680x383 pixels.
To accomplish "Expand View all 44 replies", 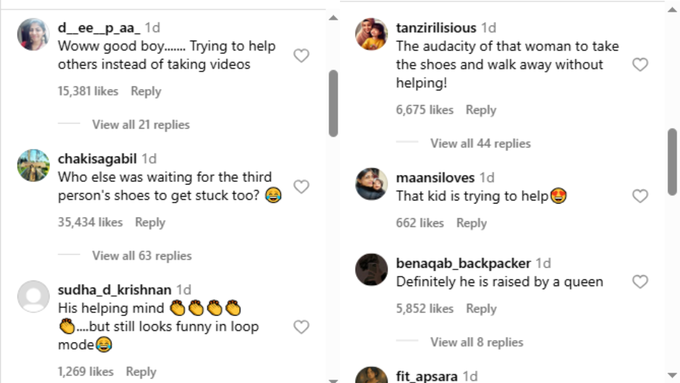I will click(x=481, y=144).
